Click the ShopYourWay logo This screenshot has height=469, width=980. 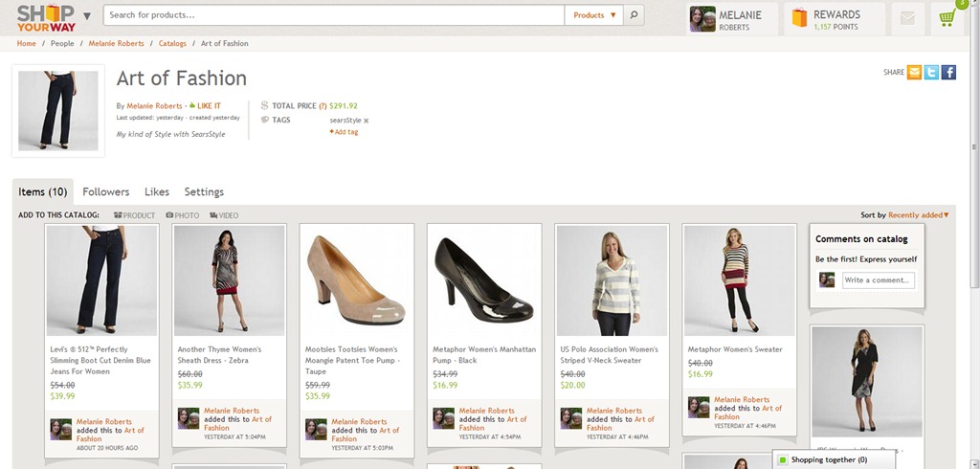45,17
